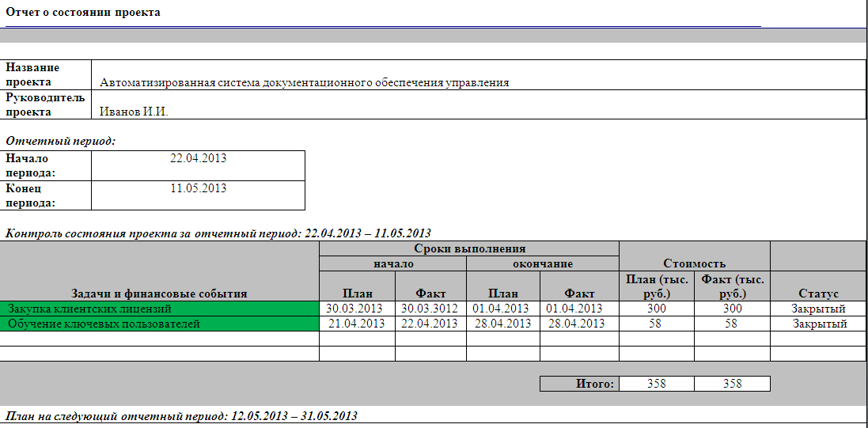Screen dimensions: 868x428
Task: Click the report title "Отчет о состоянии проекта"
Action: tap(83, 13)
